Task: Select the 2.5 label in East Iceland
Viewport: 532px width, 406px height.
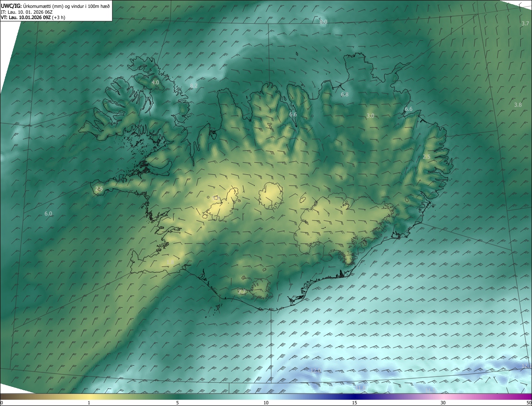Action: 426,157
